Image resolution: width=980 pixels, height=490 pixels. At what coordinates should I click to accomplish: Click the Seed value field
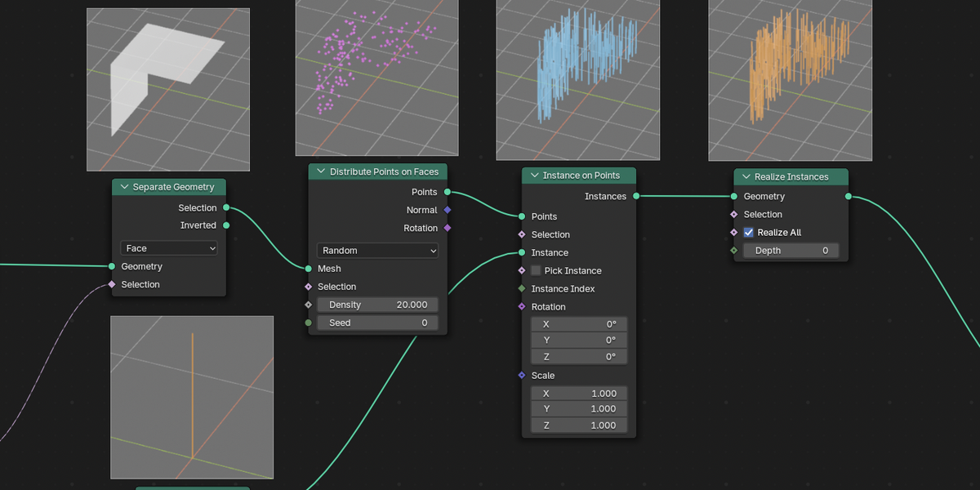pyautogui.click(x=377, y=323)
